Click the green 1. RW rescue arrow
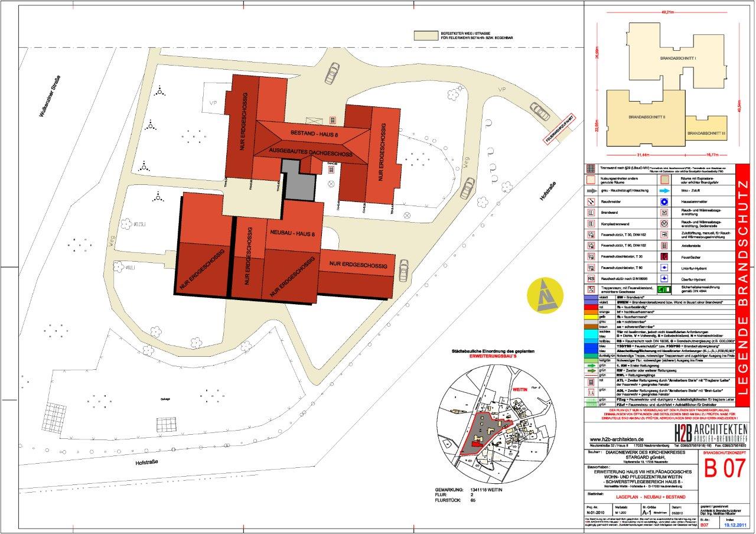Image resolution: width=756 pixels, height=534 pixels. coord(591,366)
